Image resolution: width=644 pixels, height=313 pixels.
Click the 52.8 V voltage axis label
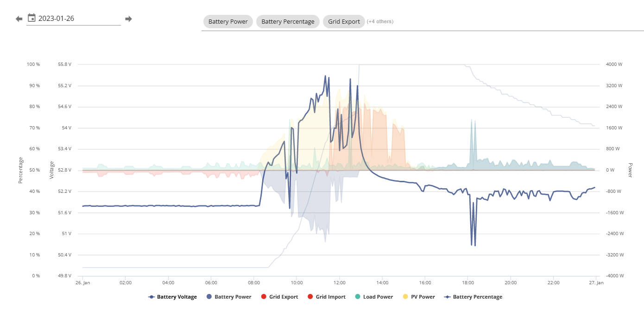coord(64,170)
